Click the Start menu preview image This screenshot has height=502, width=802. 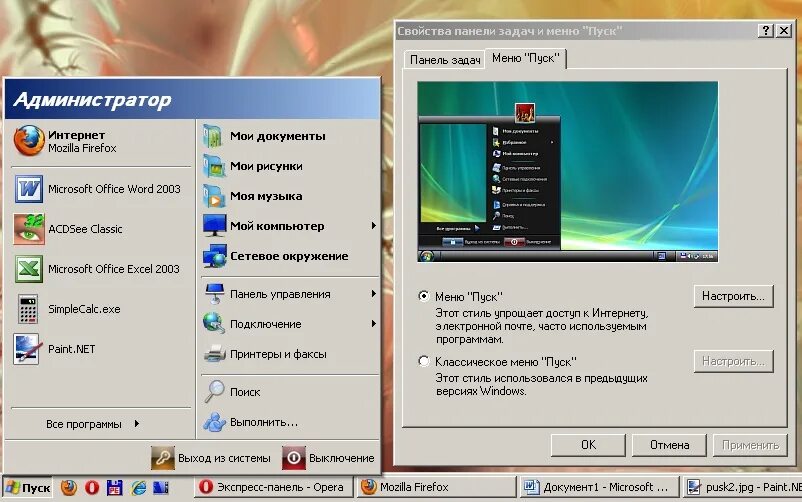click(x=567, y=172)
